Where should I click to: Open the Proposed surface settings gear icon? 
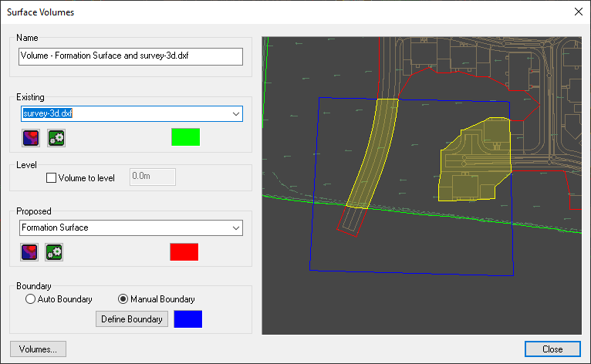click(x=55, y=252)
